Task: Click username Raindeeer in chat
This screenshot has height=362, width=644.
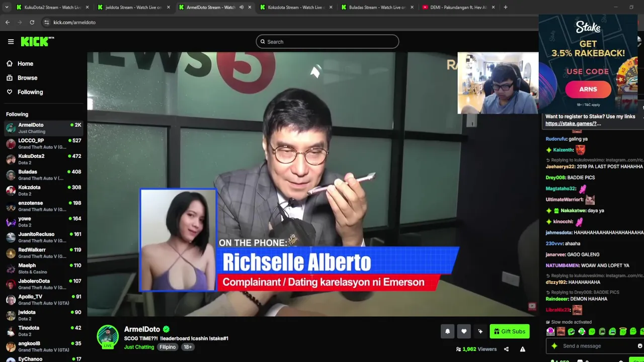Action: click(557, 299)
